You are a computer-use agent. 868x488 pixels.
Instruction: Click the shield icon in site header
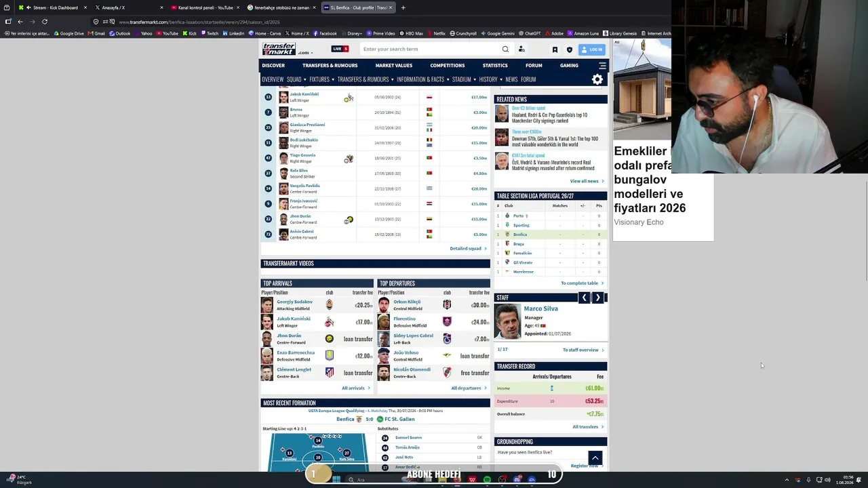[569, 49]
